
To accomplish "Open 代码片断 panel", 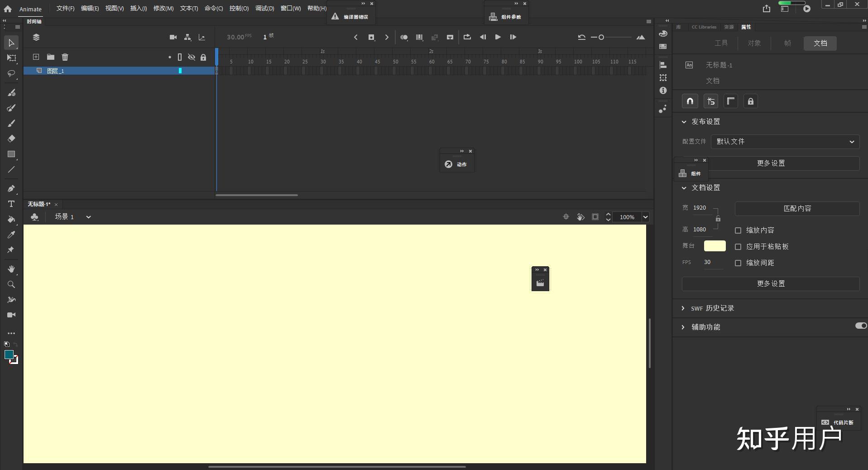I will point(838,422).
